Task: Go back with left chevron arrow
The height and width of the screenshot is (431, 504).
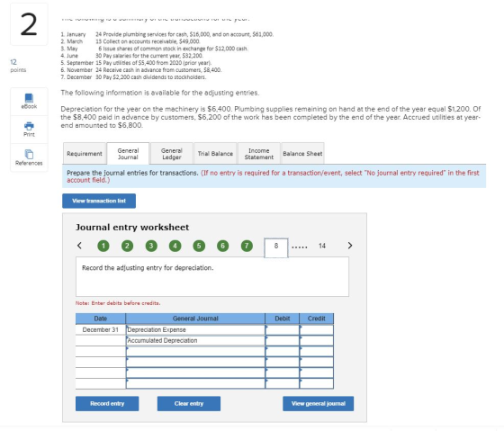Action: tap(79, 246)
